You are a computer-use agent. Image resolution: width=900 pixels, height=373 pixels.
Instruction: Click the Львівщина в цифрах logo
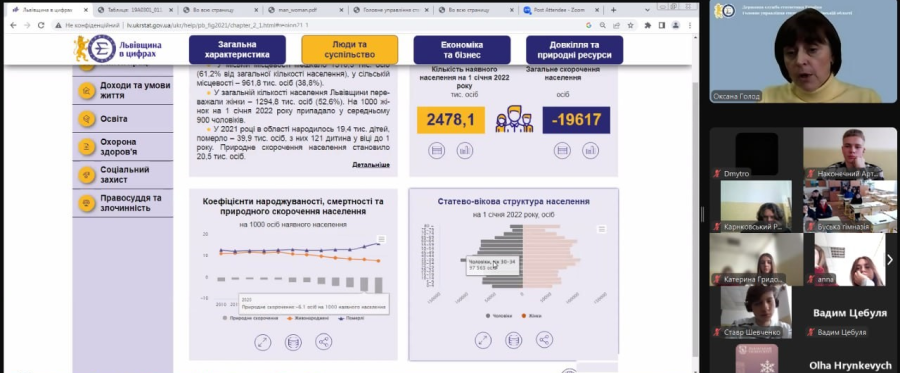118,49
